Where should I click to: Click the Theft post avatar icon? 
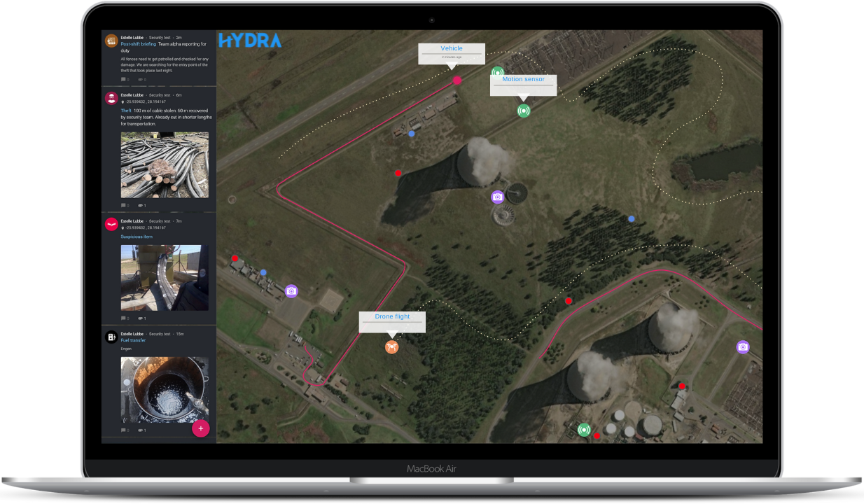pos(111,98)
